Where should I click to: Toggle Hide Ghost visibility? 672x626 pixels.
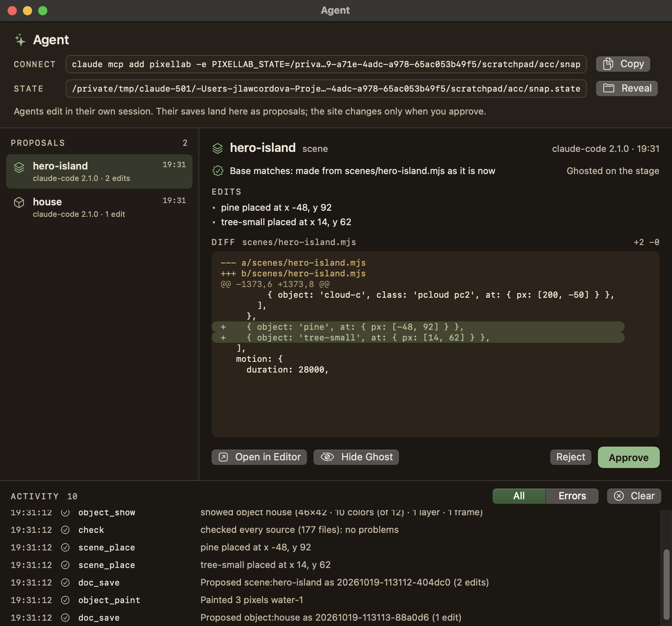(x=356, y=457)
